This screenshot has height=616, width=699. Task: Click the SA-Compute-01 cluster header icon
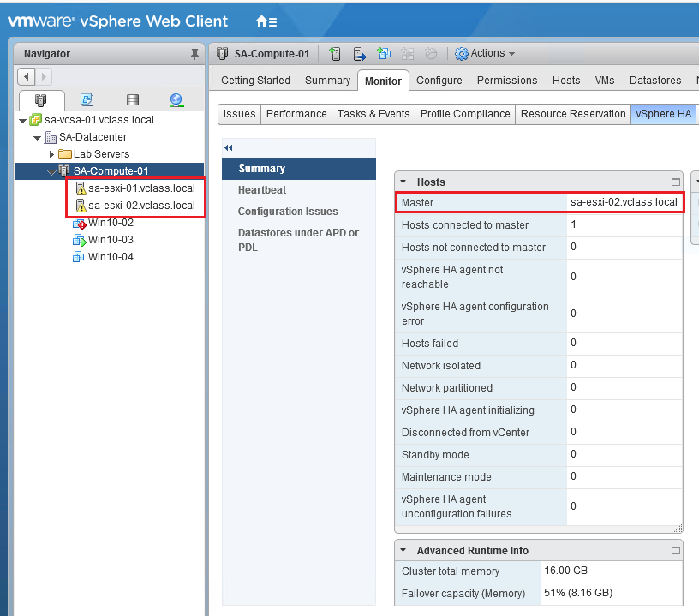(x=222, y=53)
